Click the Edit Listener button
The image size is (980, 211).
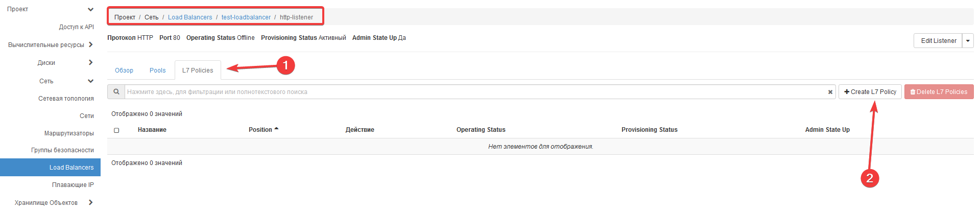pos(938,41)
